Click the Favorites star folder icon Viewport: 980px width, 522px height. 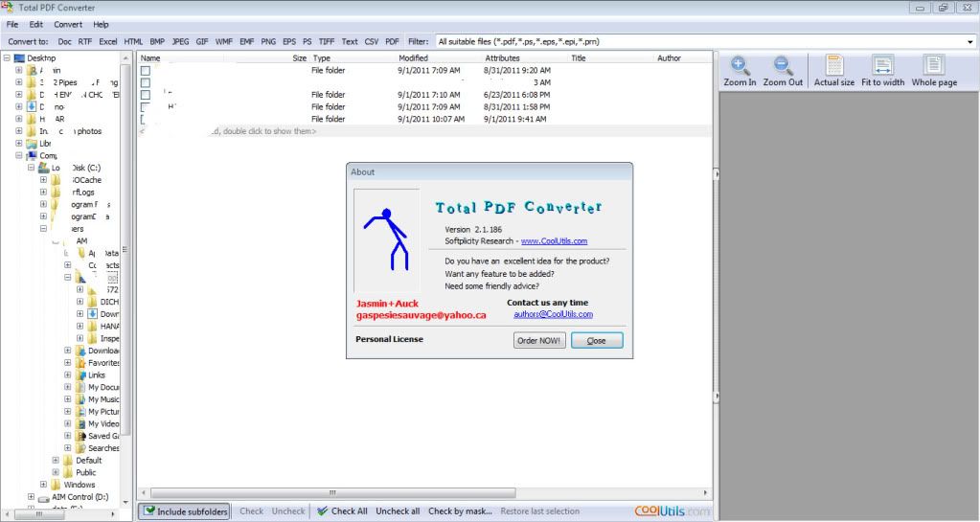[80, 363]
